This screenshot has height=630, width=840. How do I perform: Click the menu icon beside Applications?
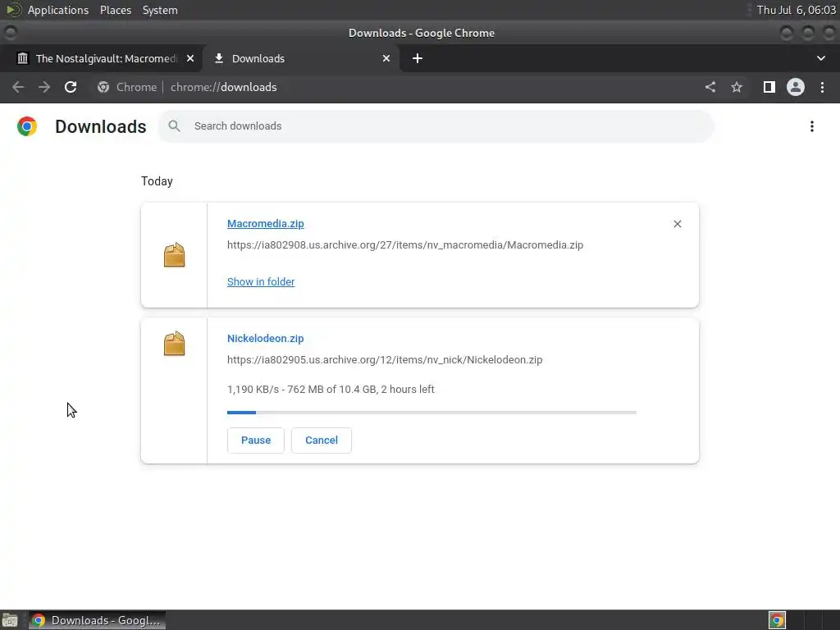tap(13, 10)
